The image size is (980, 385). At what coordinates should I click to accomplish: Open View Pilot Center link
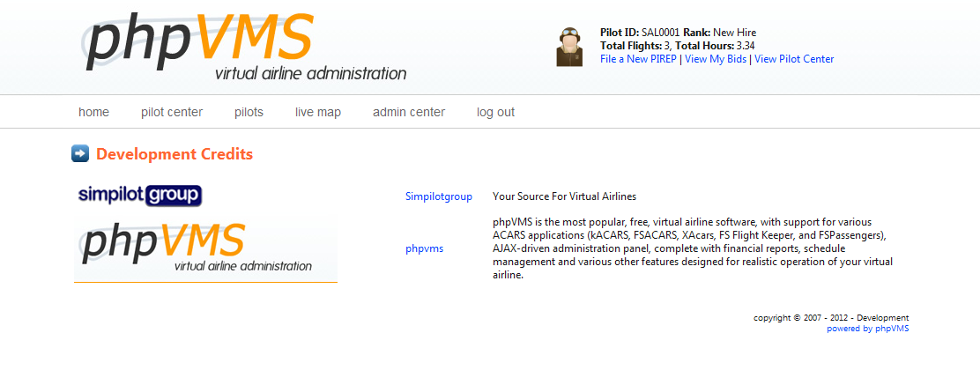[794, 59]
